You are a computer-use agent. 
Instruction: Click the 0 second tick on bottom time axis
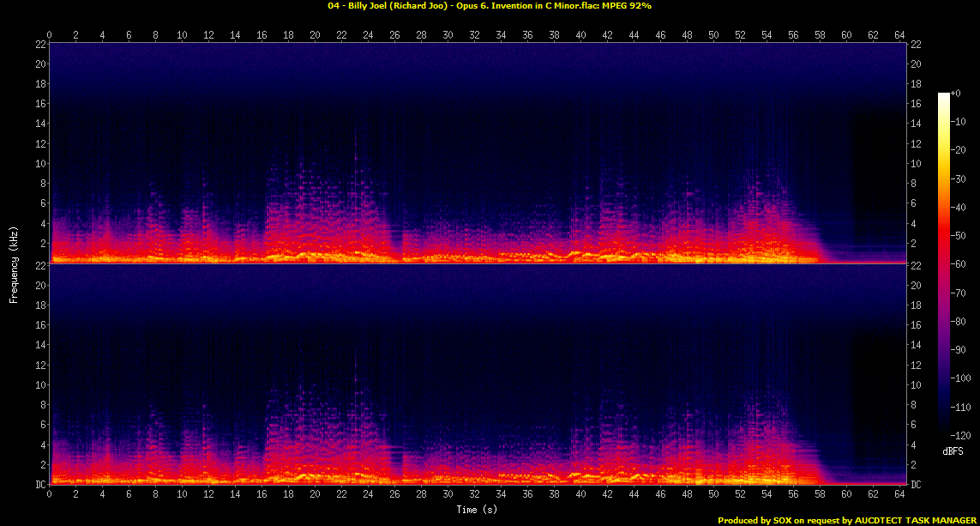(50, 495)
